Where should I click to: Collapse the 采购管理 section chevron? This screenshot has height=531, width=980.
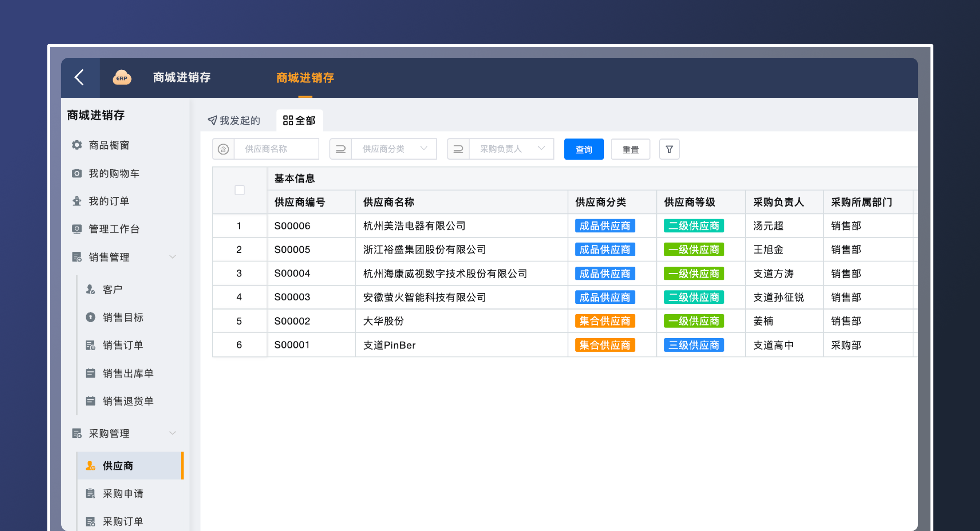tap(173, 433)
